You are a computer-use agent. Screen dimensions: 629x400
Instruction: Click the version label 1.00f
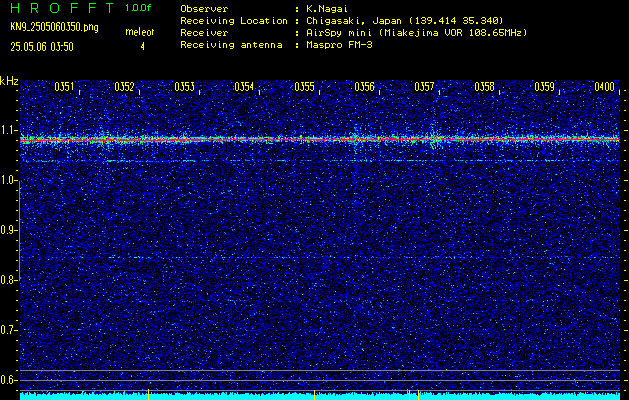coord(138,8)
